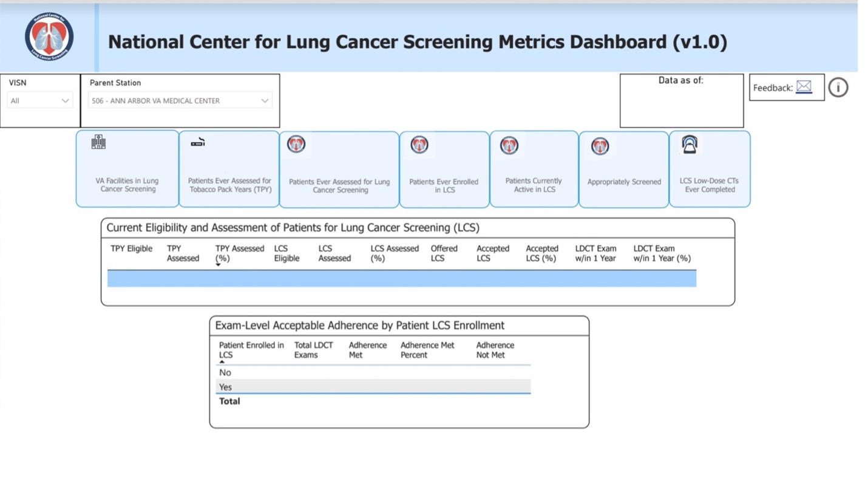Screen dimensions: 868x486
Task: Click the cigarette icon on Tobacco Pack Years card
Action: pos(198,143)
